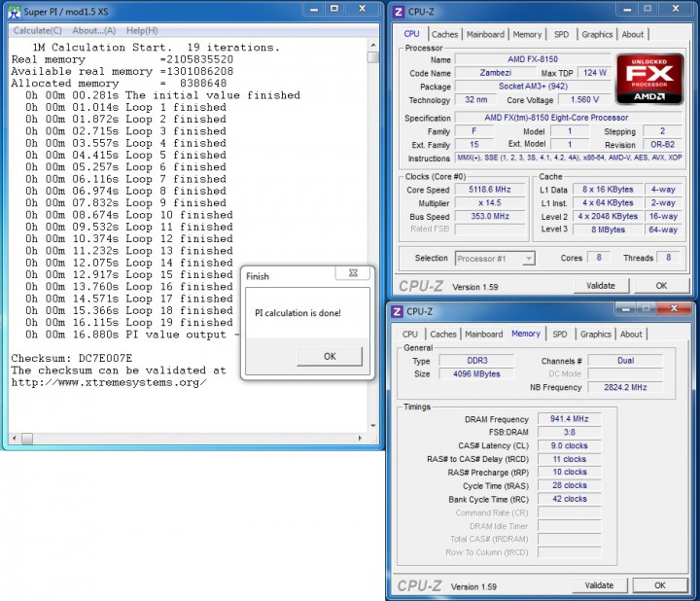The height and width of the screenshot is (601, 700).
Task: Select Memory tab in lower CPU-Z window
Action: 525,334
